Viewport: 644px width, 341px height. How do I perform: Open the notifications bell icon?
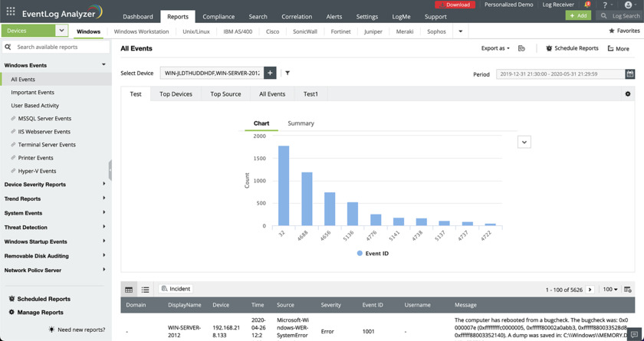pyautogui.click(x=587, y=5)
